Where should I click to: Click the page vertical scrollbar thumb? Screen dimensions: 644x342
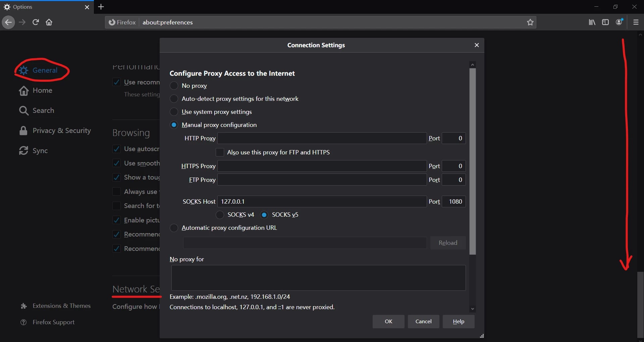pos(640,305)
